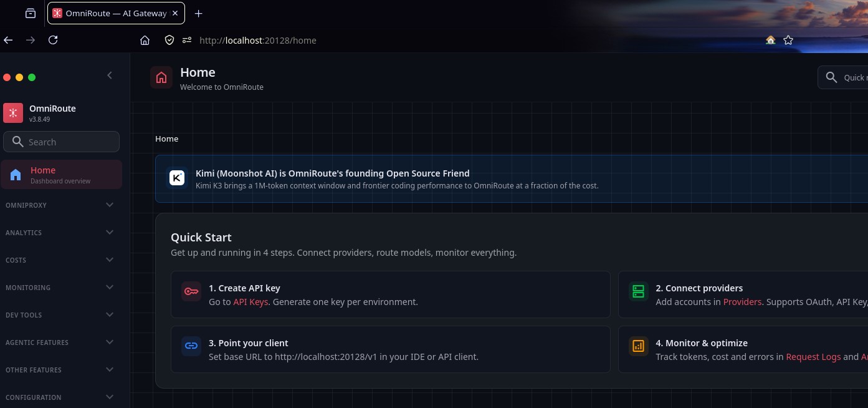
Task: Open site permissions icon in address bar
Action: click(187, 41)
